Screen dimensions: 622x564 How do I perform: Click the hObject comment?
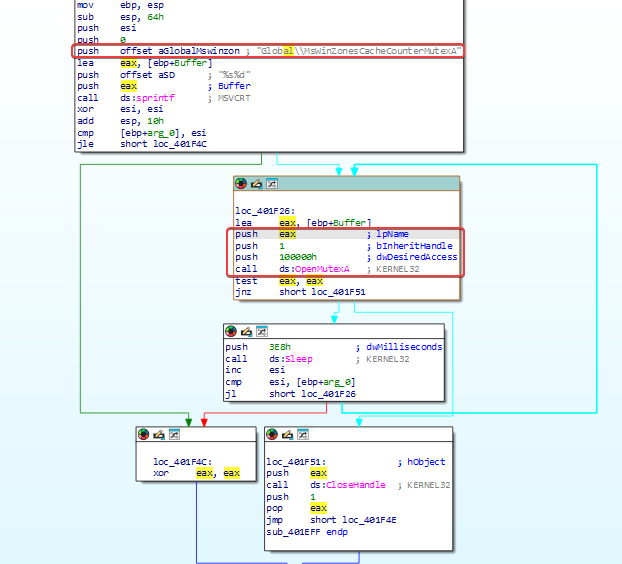tap(426, 462)
